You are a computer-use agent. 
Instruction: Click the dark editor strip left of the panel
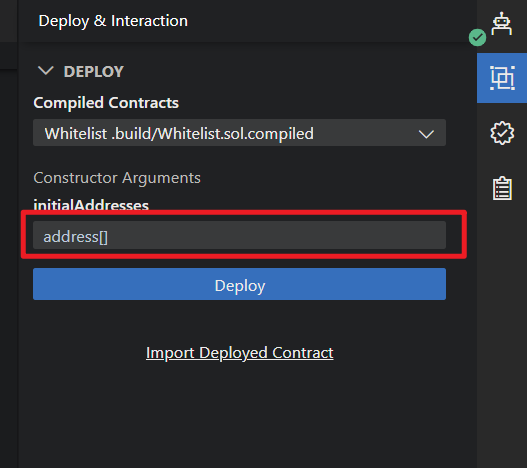(9, 269)
